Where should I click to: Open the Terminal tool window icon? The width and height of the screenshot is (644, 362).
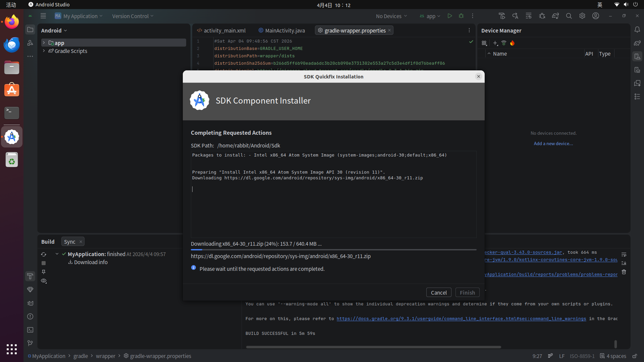[30, 330]
